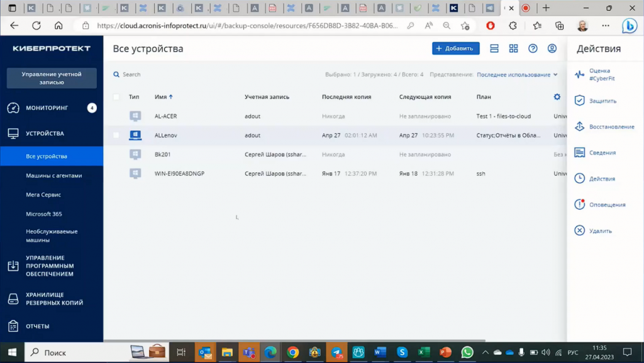The image size is (644, 363).
Task: Click the AL-ACER device type icon
Action: [x=135, y=116]
